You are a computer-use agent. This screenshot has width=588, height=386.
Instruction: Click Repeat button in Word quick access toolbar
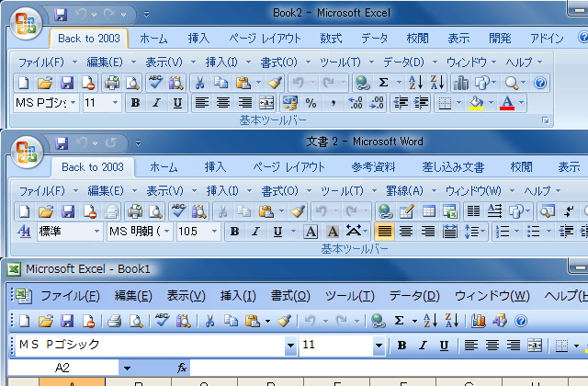tap(111, 143)
